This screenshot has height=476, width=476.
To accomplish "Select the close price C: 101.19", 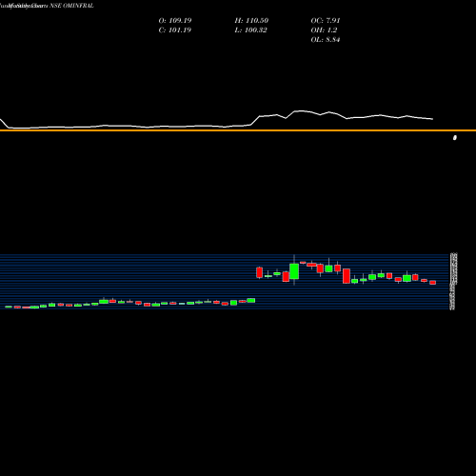I will point(174,30).
